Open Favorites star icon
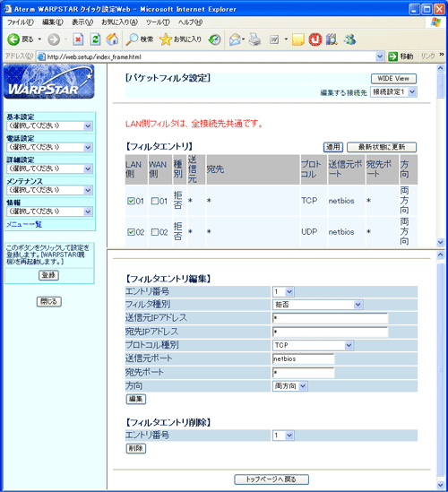The width and height of the screenshot is (448, 492). [x=166, y=39]
